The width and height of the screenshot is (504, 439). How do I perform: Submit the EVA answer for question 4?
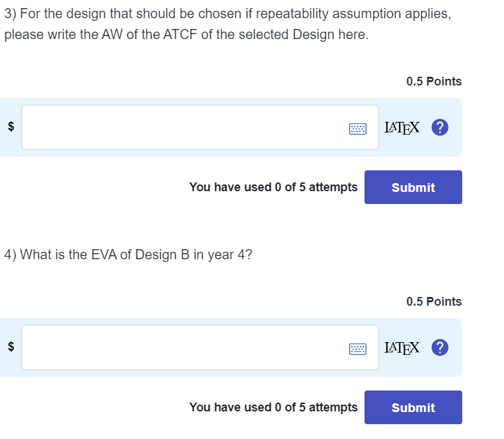click(x=413, y=407)
